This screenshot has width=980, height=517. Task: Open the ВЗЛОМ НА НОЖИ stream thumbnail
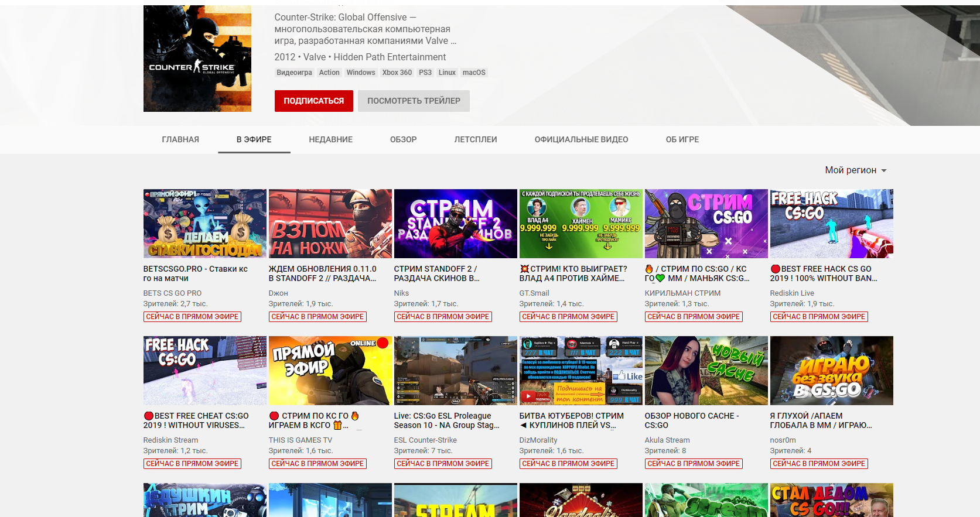330,224
